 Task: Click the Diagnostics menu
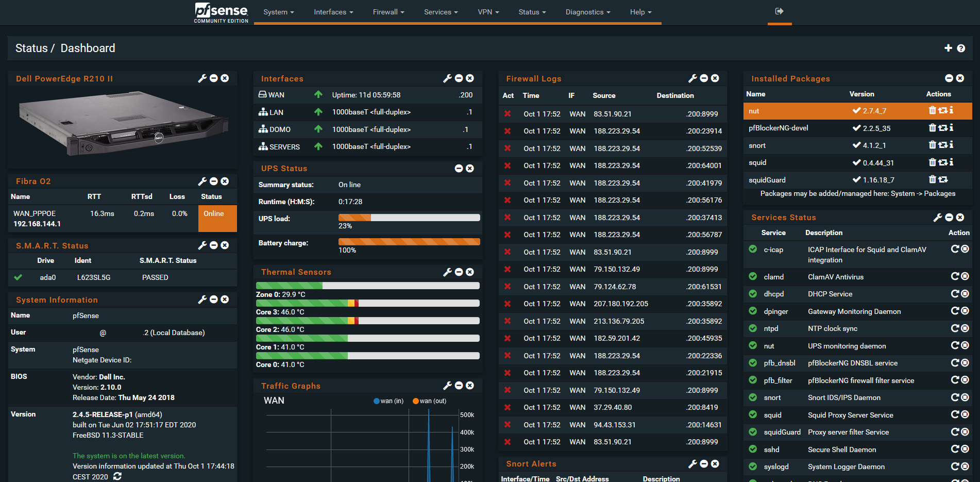tap(587, 11)
